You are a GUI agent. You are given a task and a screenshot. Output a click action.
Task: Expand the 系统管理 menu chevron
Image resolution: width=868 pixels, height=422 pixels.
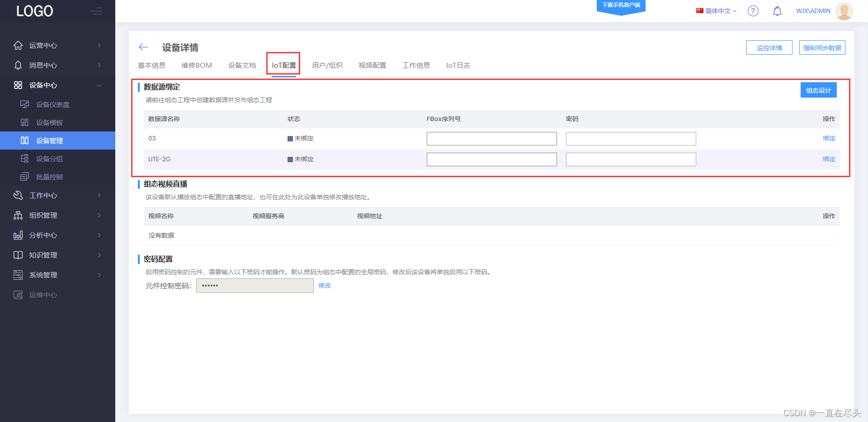point(99,275)
